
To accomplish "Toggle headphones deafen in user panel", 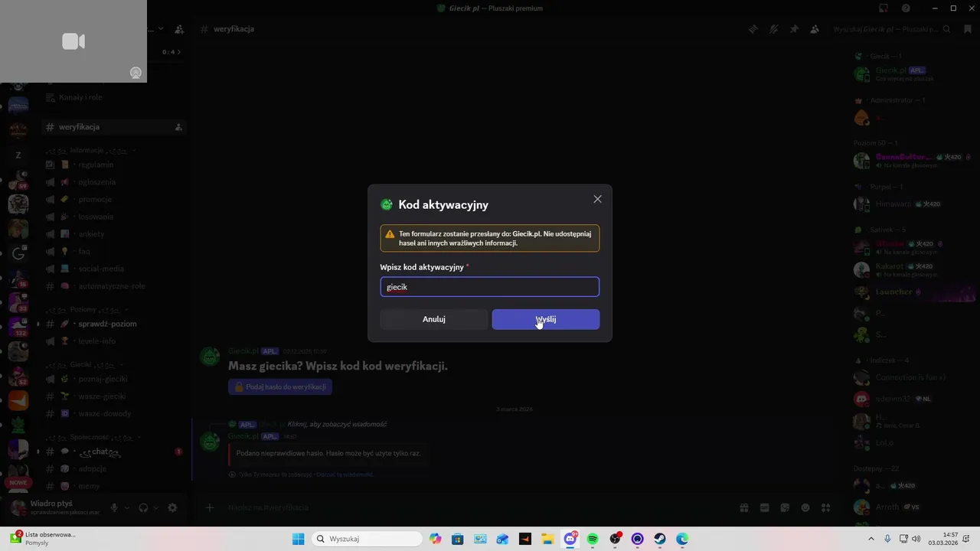I will (143, 507).
